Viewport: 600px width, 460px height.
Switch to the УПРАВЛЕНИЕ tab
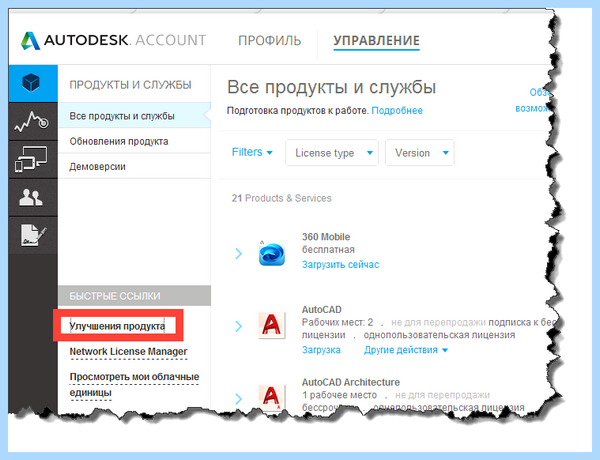tap(377, 41)
